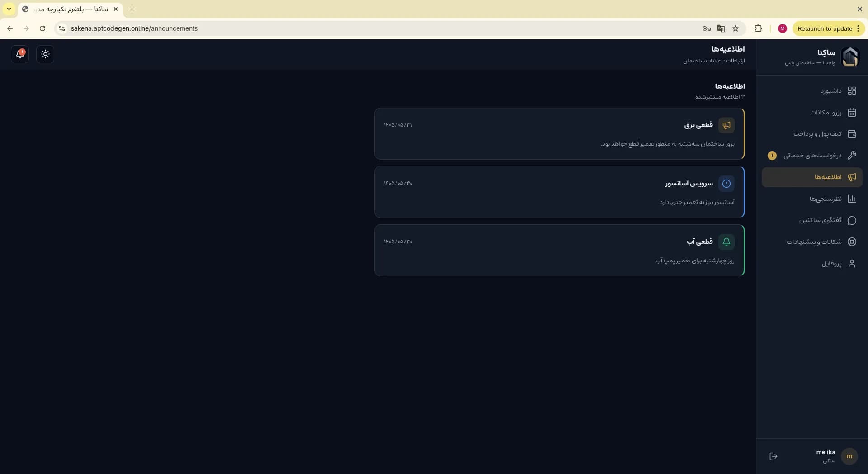The image size is (868, 474).
Task: Click the melika user avatar
Action: coord(849,456)
